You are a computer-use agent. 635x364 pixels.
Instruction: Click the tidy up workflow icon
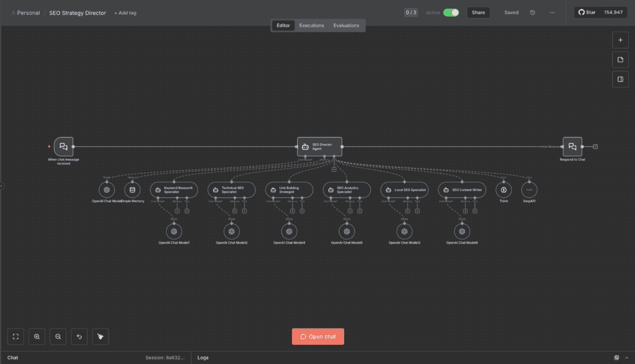point(100,336)
